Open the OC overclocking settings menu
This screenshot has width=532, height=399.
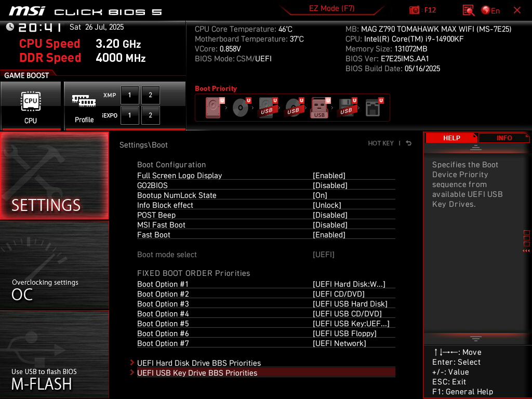(x=54, y=265)
